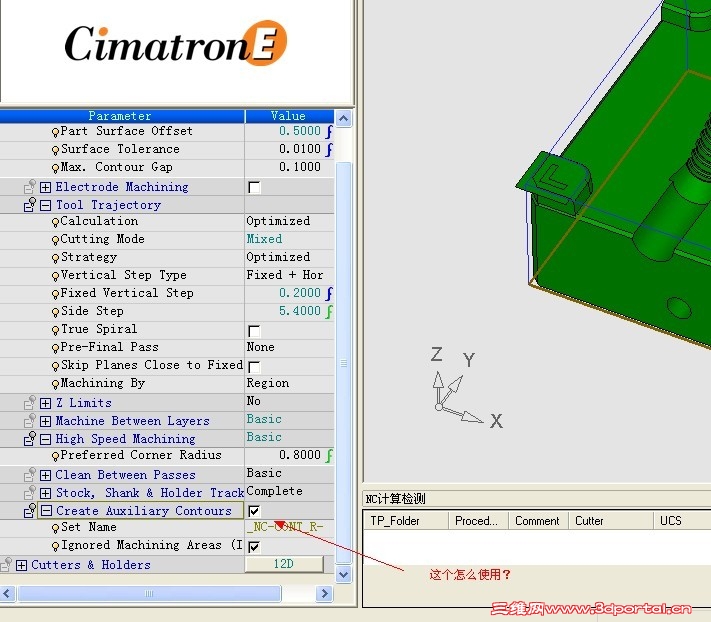The image size is (711, 622).
Task: Click lightbulb icon next to Pre-Final Pass
Action: (55, 348)
